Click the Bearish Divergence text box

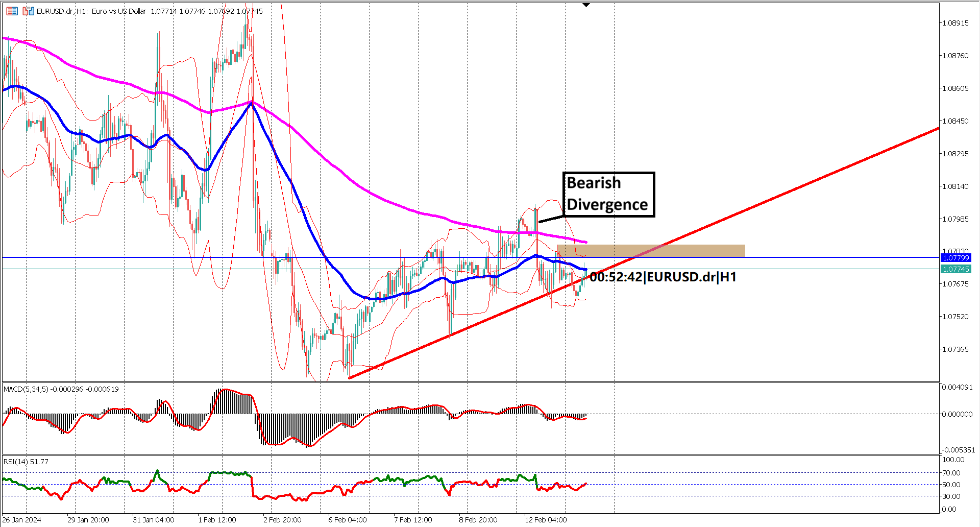pyautogui.click(x=608, y=194)
